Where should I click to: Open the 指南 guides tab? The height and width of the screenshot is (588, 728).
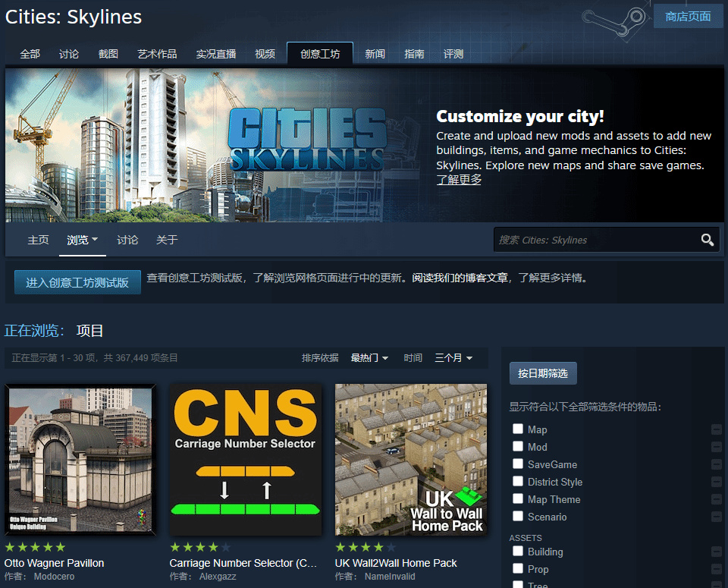pyautogui.click(x=414, y=54)
